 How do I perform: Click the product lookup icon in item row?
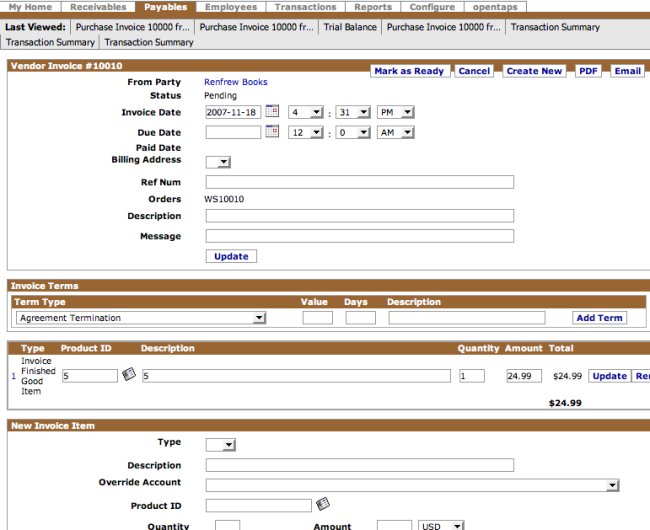pyautogui.click(x=128, y=375)
